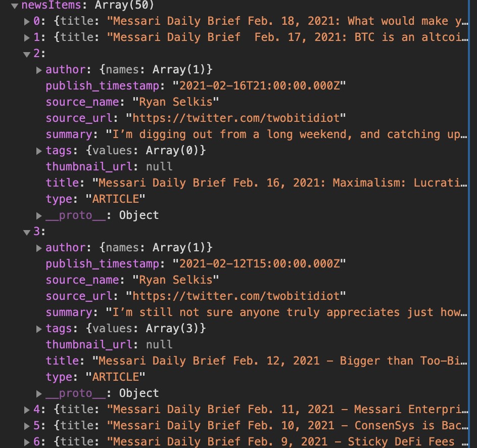Expand item 6 Sticky DeFi Fees brief

pyautogui.click(x=27, y=442)
